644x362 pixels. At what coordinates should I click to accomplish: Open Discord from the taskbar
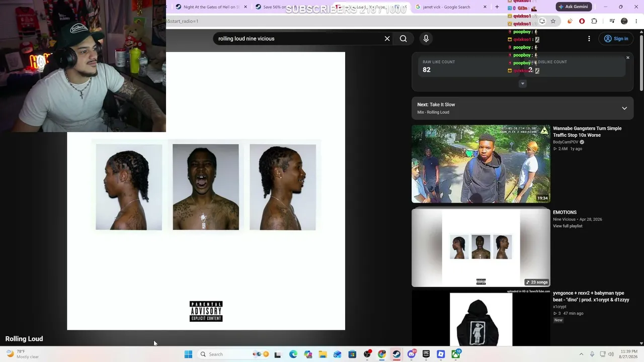coord(411,354)
